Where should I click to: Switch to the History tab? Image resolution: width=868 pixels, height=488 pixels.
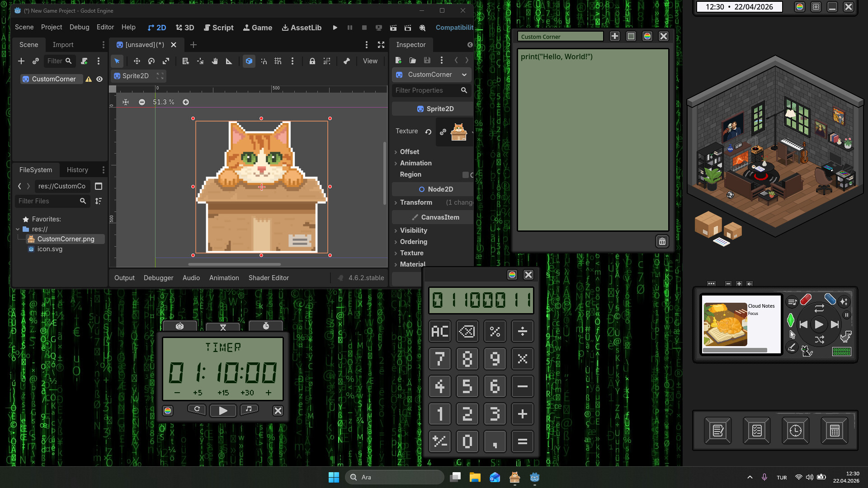(x=77, y=170)
